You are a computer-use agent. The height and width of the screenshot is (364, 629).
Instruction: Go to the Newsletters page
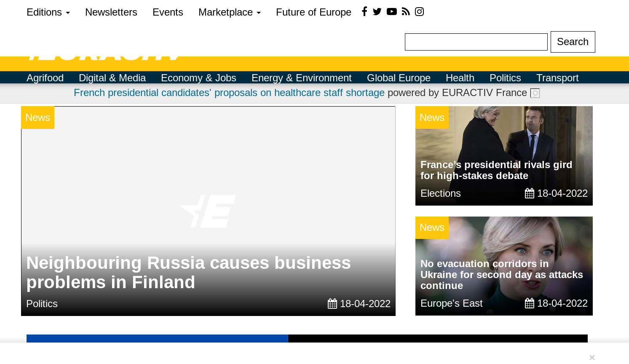[x=111, y=12]
